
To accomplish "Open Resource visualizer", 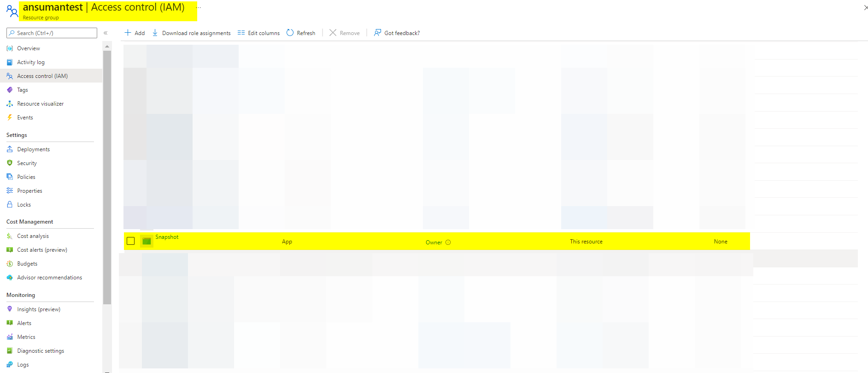I will 41,104.
